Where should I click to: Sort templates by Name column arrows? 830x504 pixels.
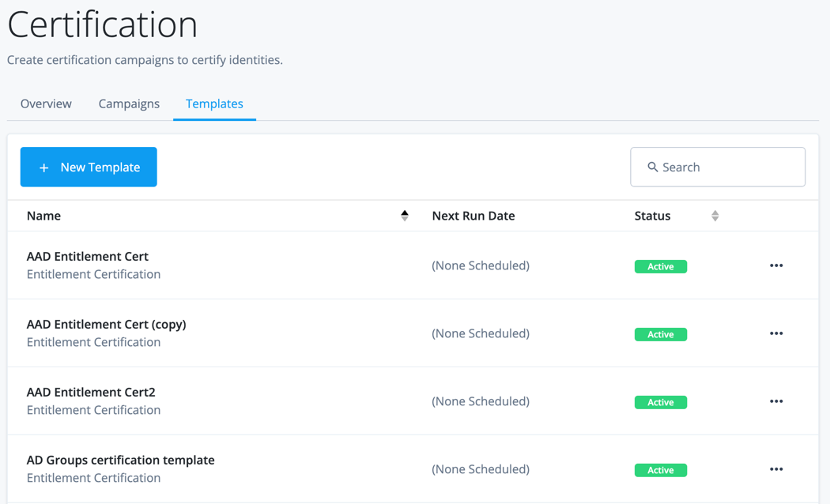405,216
